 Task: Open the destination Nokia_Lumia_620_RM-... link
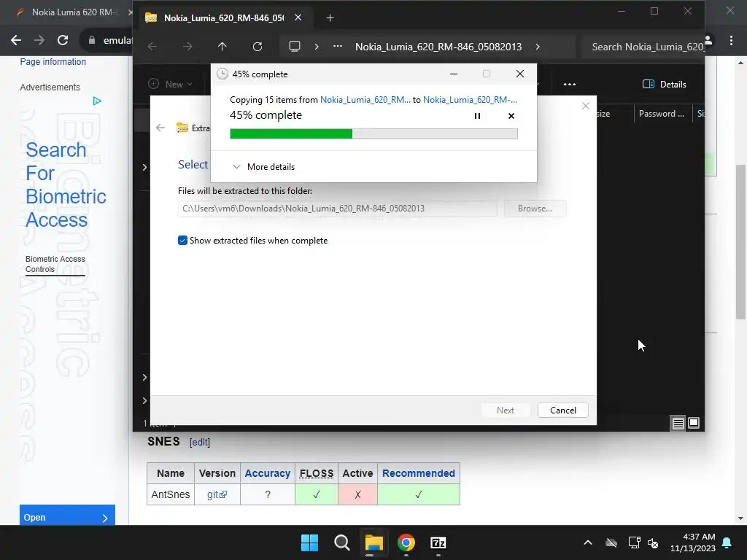(470, 99)
